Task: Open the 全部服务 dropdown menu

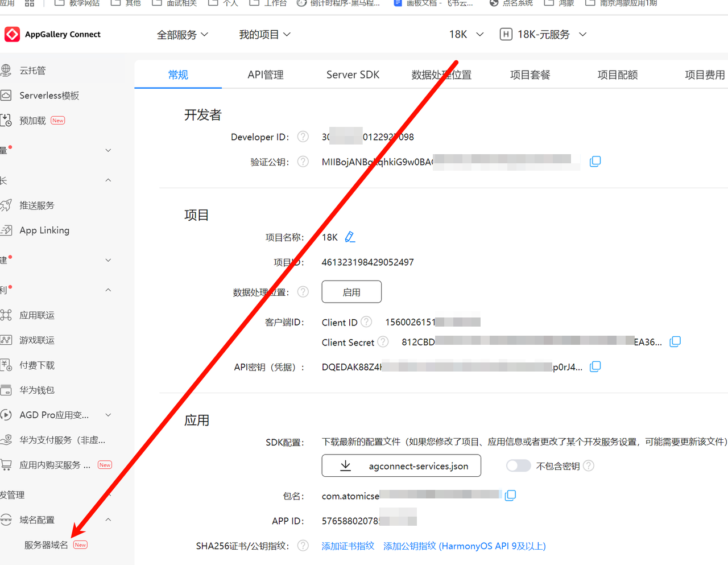Action: [182, 35]
